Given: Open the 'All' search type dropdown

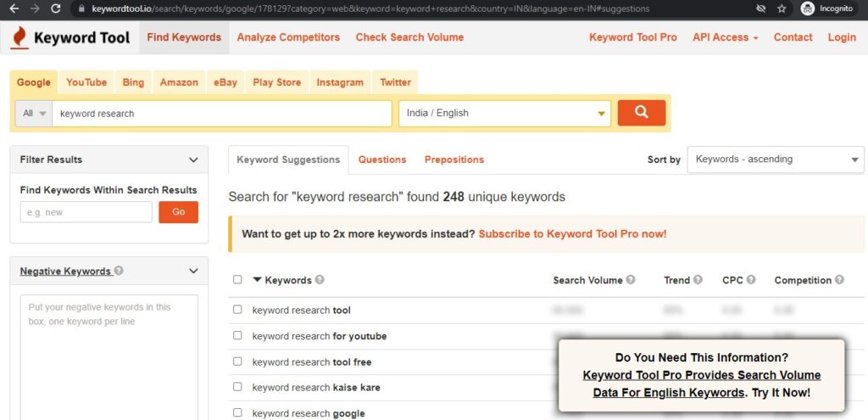Looking at the screenshot, I should [x=34, y=113].
